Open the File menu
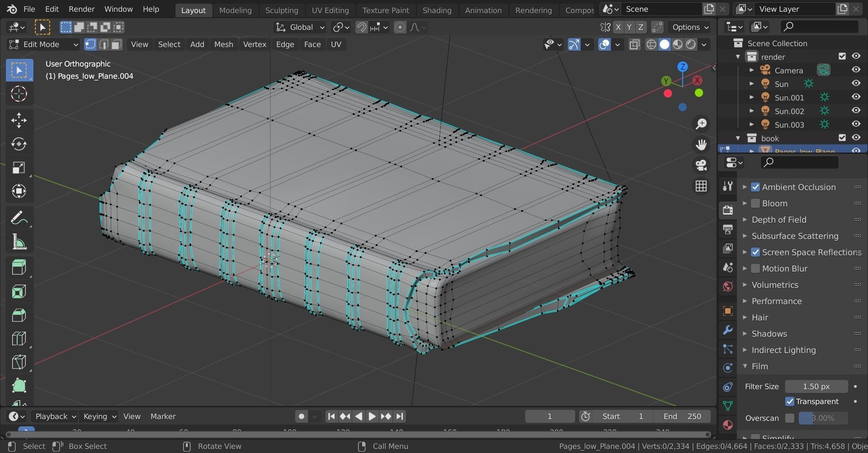This screenshot has height=453, width=868. click(x=29, y=9)
